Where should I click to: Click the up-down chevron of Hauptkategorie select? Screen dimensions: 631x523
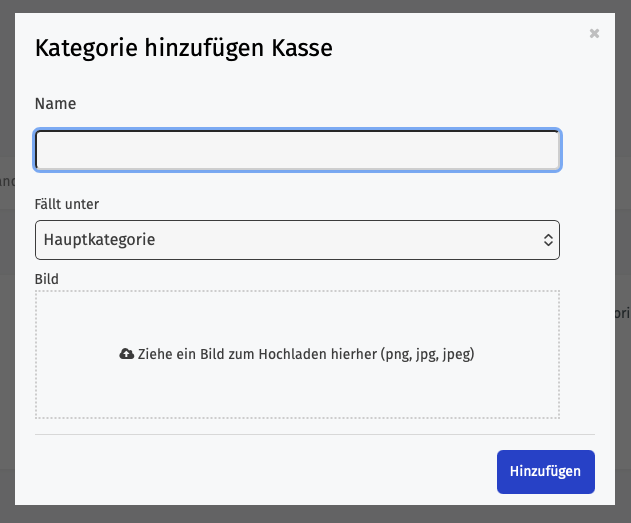click(548, 240)
